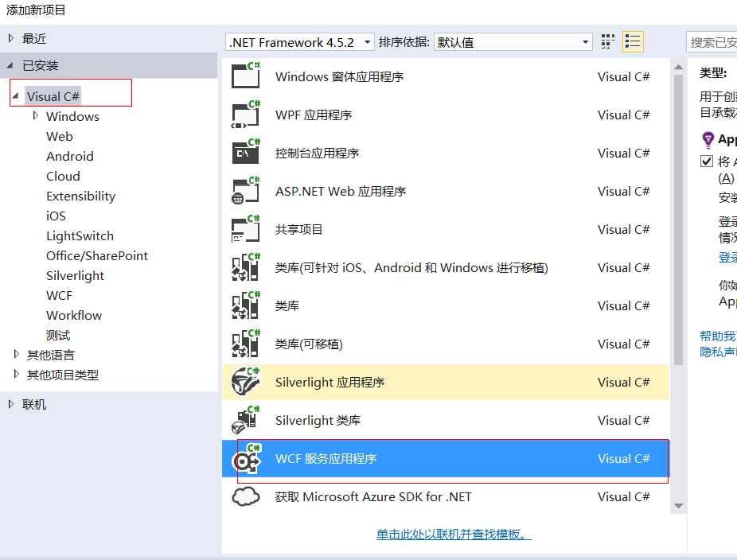The height and width of the screenshot is (560, 737).
Task: Expand the 最近 section
Action: click(11, 38)
